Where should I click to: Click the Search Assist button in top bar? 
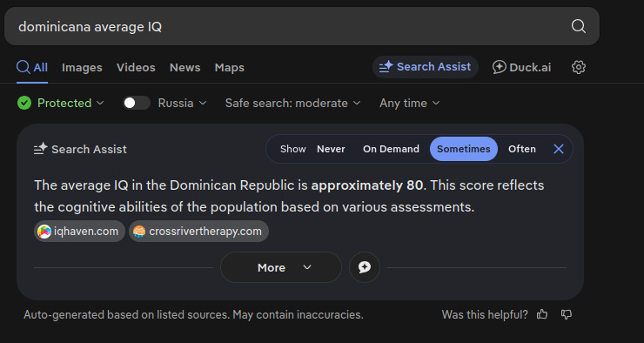(425, 67)
